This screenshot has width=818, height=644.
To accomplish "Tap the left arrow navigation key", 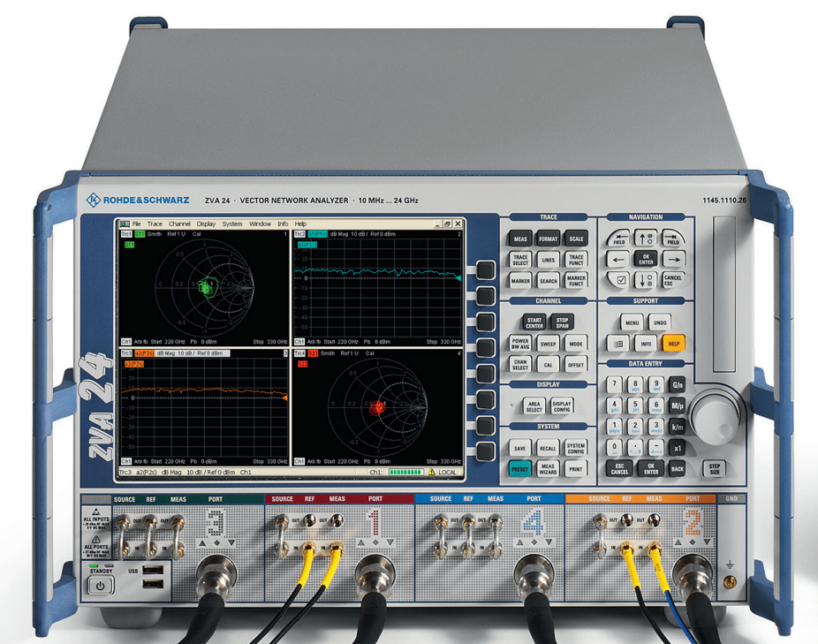I will (x=618, y=260).
